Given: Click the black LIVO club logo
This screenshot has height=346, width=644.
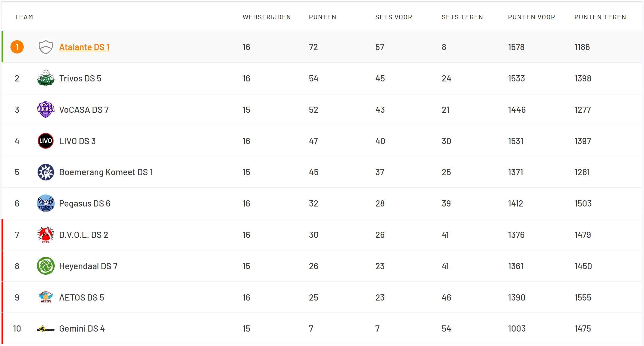Looking at the screenshot, I should (45, 141).
